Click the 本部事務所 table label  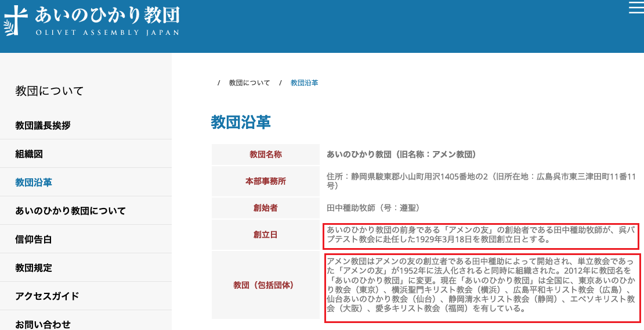tap(265, 181)
